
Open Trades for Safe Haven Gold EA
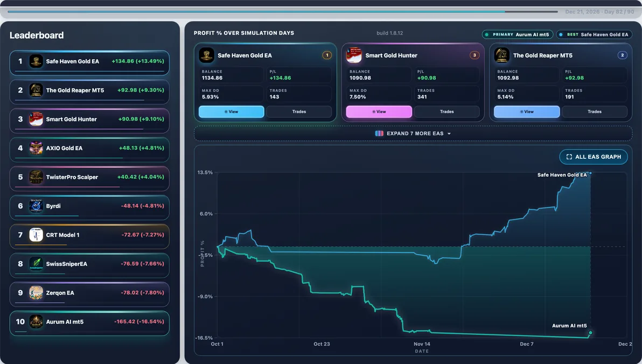[x=299, y=112]
